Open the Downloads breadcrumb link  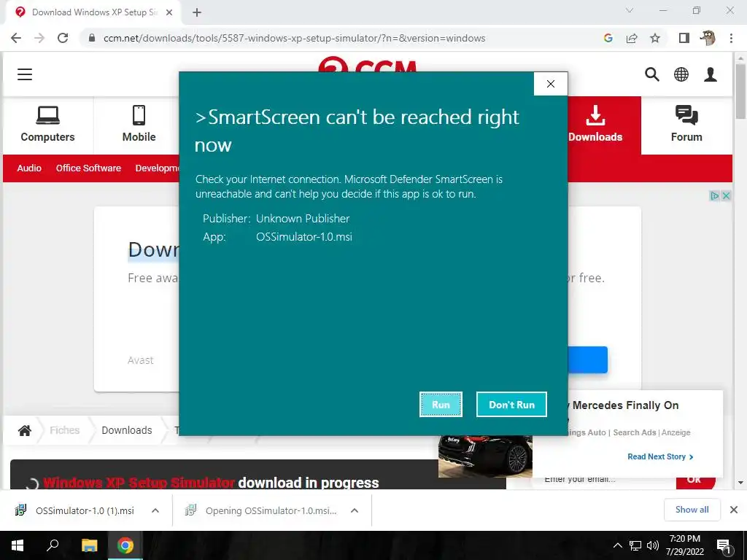click(127, 430)
